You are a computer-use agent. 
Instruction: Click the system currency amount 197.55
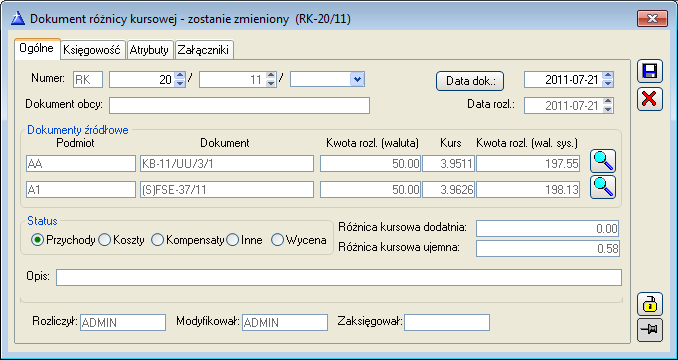point(528,164)
